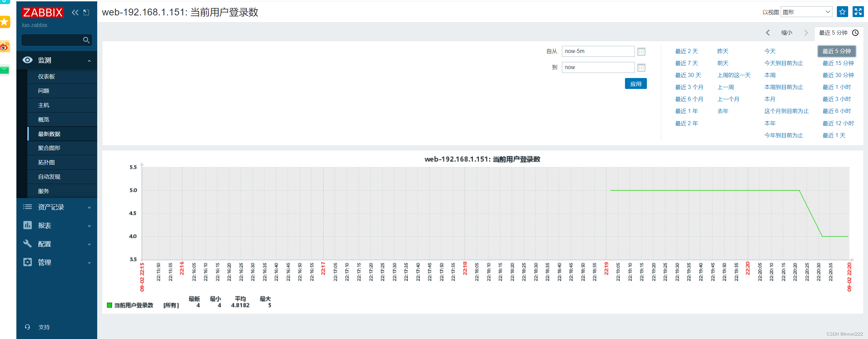The width and height of the screenshot is (868, 339).
Task: Select 今天到目前为止 time range
Action: coord(784,63)
